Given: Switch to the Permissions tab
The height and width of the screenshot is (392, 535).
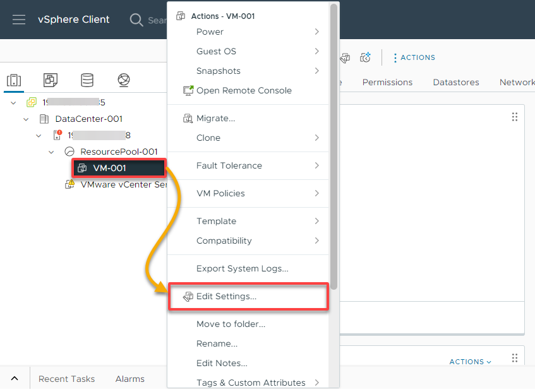Looking at the screenshot, I should [x=387, y=82].
